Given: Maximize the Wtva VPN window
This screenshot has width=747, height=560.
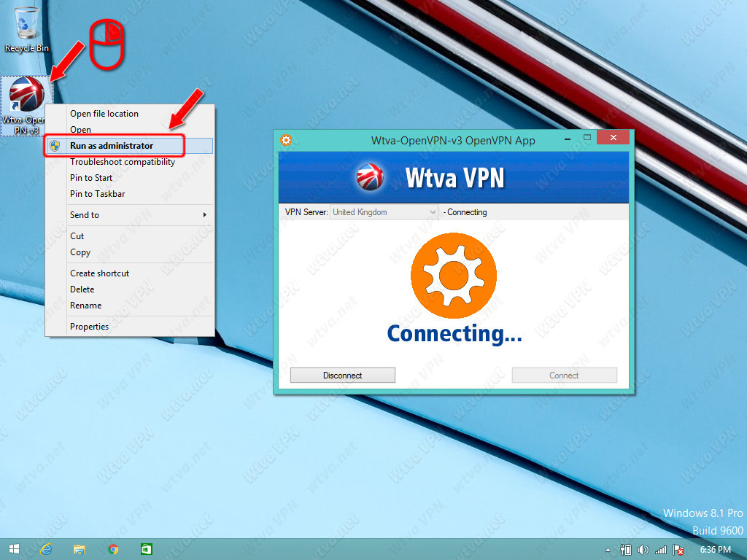Looking at the screenshot, I should pos(587,138).
